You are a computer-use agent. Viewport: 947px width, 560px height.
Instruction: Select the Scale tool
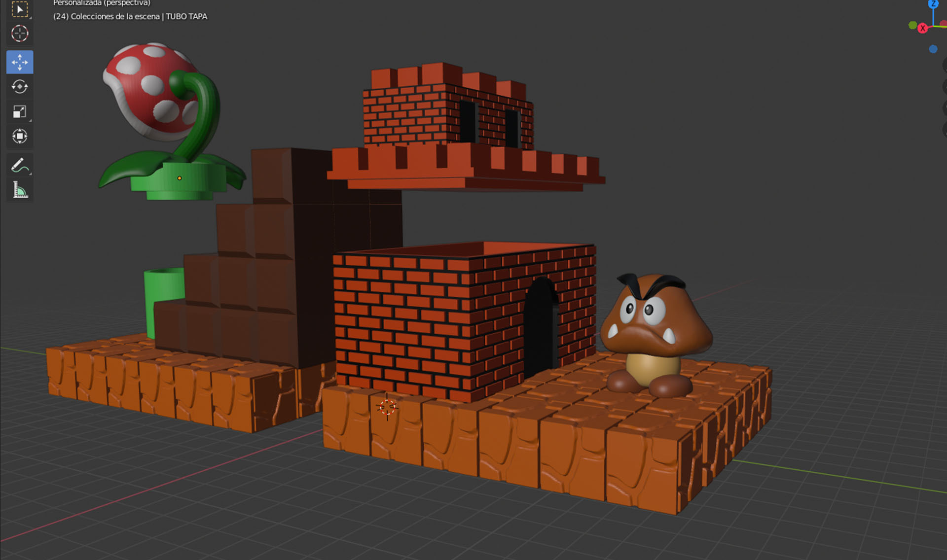20,111
